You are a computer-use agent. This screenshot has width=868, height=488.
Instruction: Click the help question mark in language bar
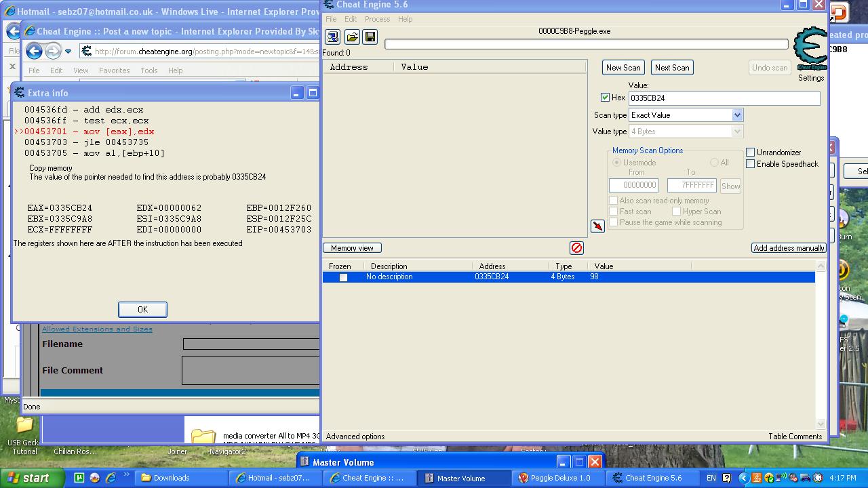click(728, 478)
